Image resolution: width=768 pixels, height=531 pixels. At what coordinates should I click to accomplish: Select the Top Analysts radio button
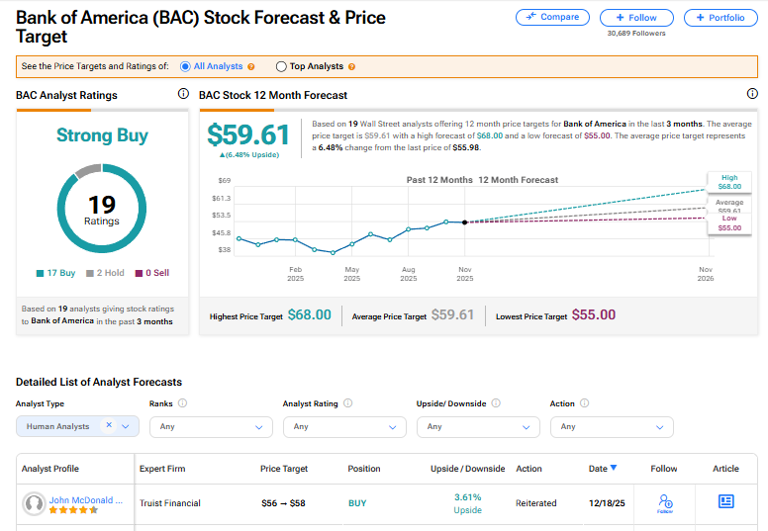click(280, 67)
